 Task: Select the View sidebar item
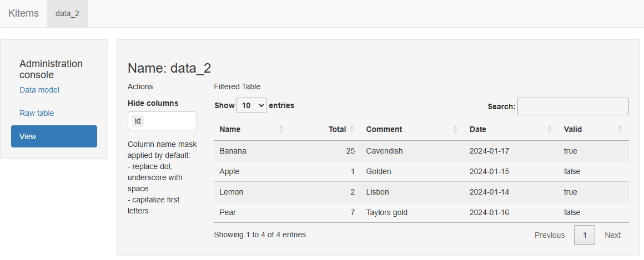[54, 136]
